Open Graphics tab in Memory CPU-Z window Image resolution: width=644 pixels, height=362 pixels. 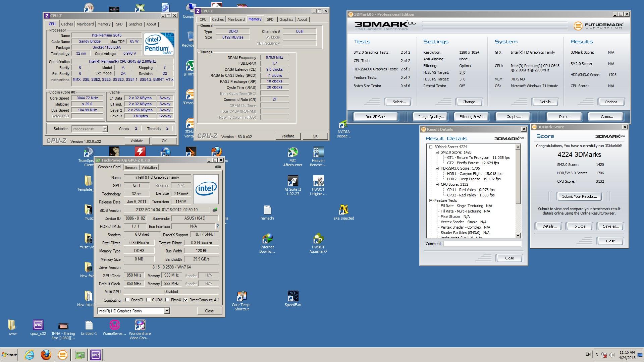tap(286, 19)
